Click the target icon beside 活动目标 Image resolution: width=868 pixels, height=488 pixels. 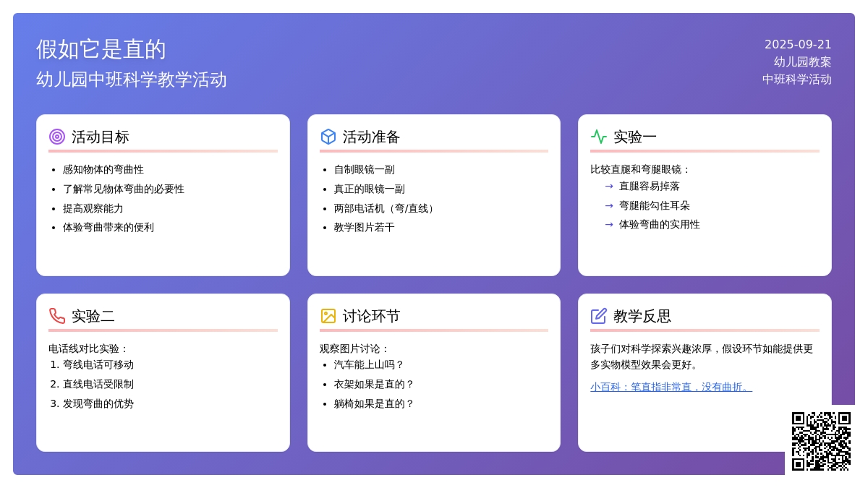coord(57,137)
